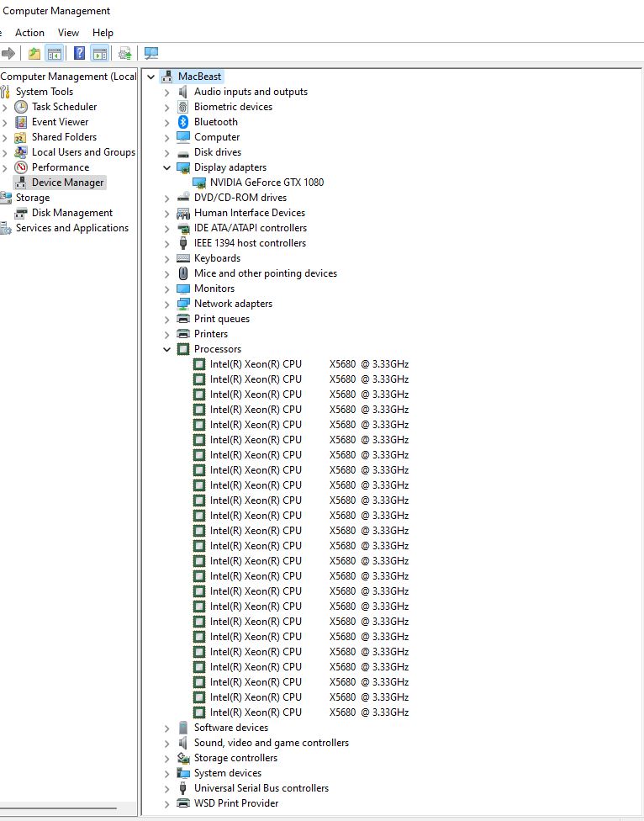Collapse the MacBeast computer node
This screenshot has height=821, width=644.
pyautogui.click(x=150, y=77)
